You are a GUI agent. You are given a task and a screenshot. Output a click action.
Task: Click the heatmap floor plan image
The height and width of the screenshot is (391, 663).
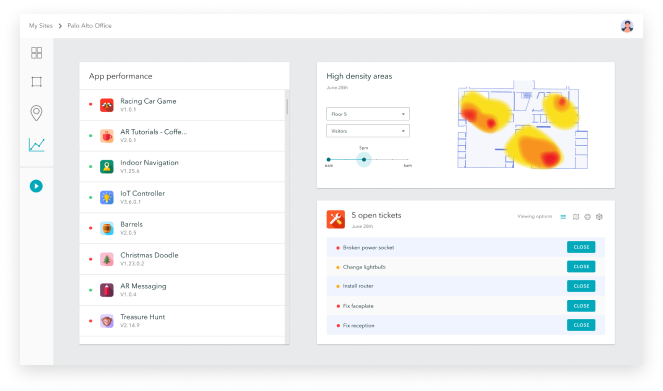point(523,125)
